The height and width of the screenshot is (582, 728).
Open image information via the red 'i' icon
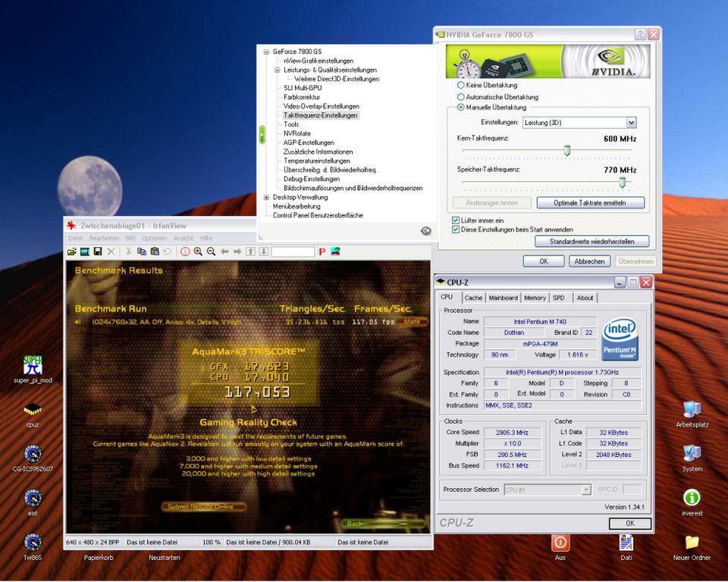[x=185, y=252]
